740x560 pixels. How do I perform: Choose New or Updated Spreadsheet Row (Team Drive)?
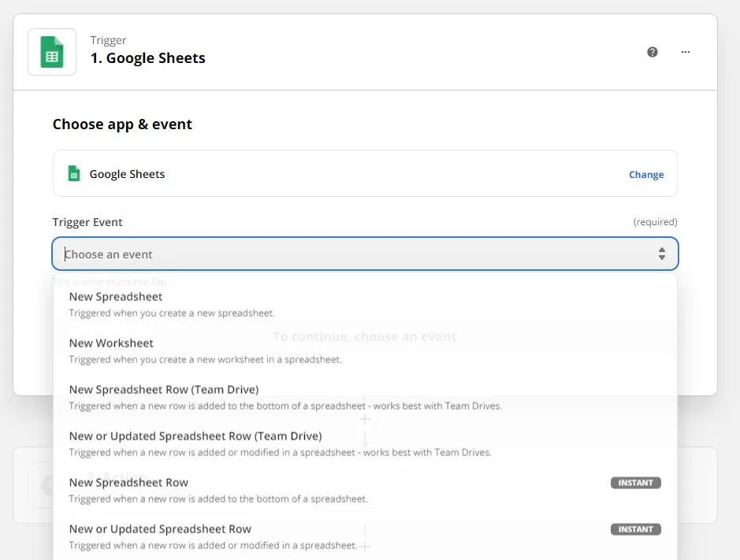coord(195,436)
